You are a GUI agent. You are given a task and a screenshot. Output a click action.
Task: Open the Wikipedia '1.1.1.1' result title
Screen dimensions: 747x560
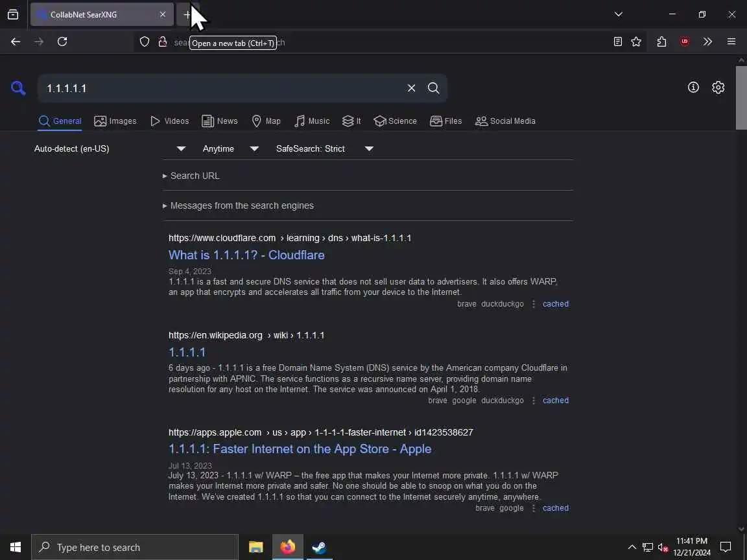click(x=187, y=353)
